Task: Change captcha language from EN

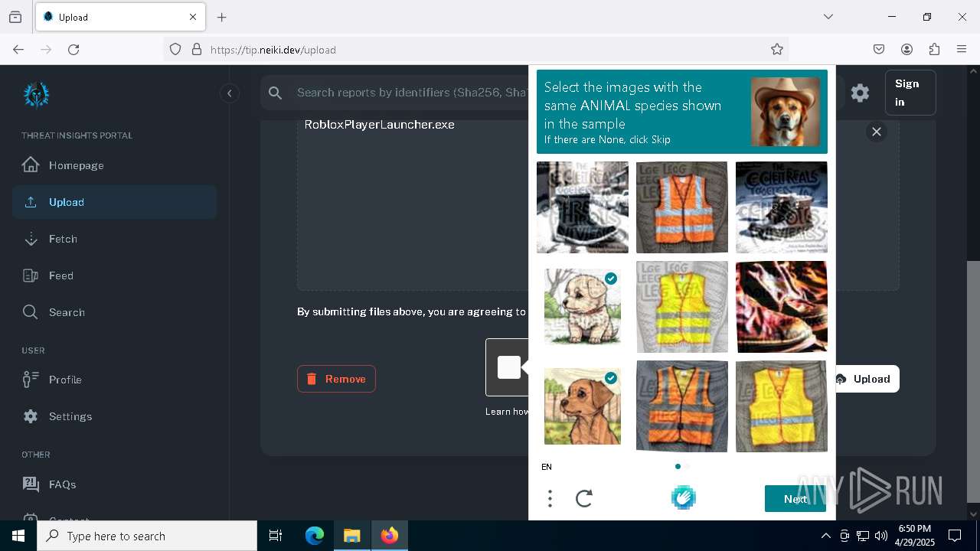Action: coord(547,467)
